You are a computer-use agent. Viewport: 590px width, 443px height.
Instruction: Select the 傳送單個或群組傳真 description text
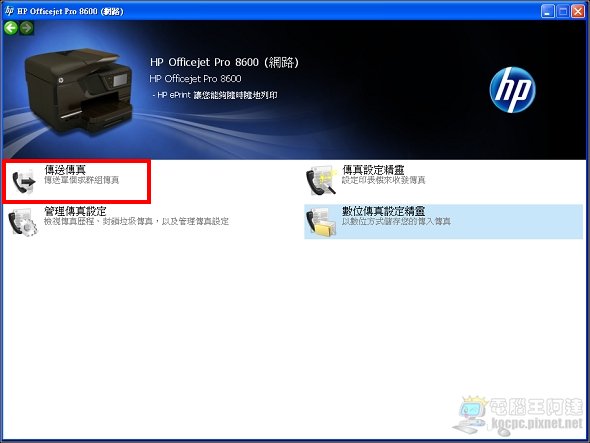[x=81, y=180]
